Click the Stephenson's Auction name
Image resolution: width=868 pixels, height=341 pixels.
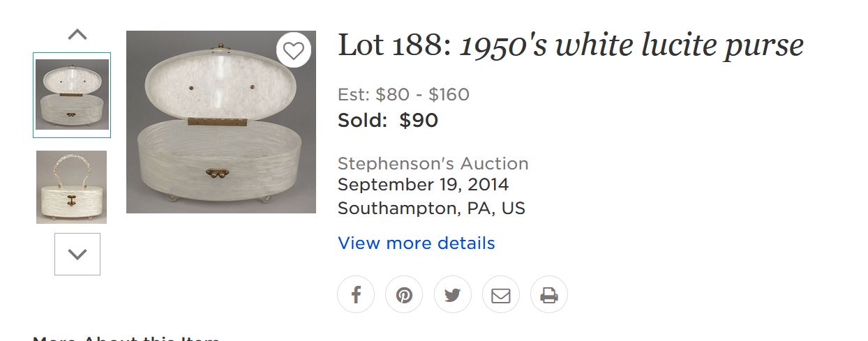point(433,164)
